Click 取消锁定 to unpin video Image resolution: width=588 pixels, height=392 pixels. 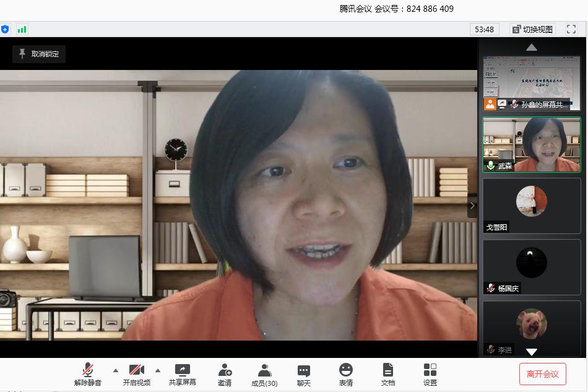(x=39, y=54)
